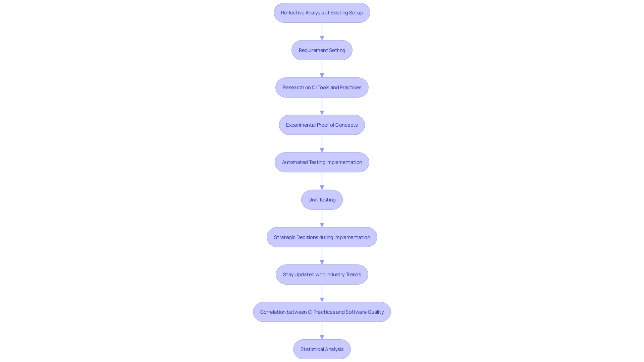
Task: Click the Research on CI Tools and Practices node
Action: click(x=322, y=87)
